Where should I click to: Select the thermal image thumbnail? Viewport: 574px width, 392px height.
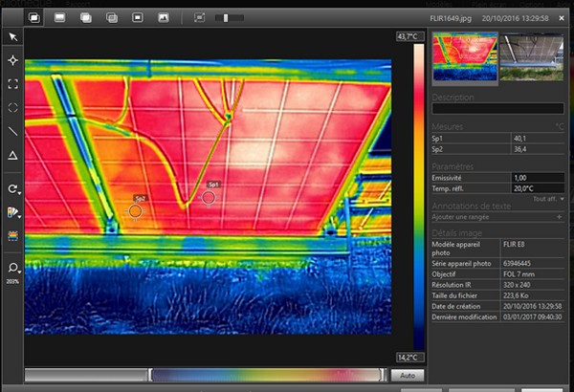pyautogui.click(x=465, y=57)
